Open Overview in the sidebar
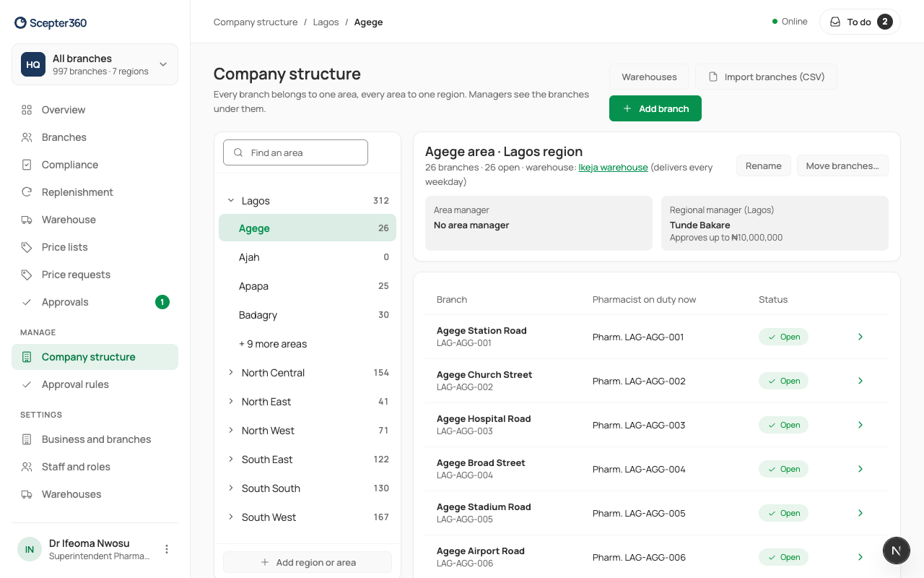The image size is (924, 578). pyautogui.click(x=95, y=110)
